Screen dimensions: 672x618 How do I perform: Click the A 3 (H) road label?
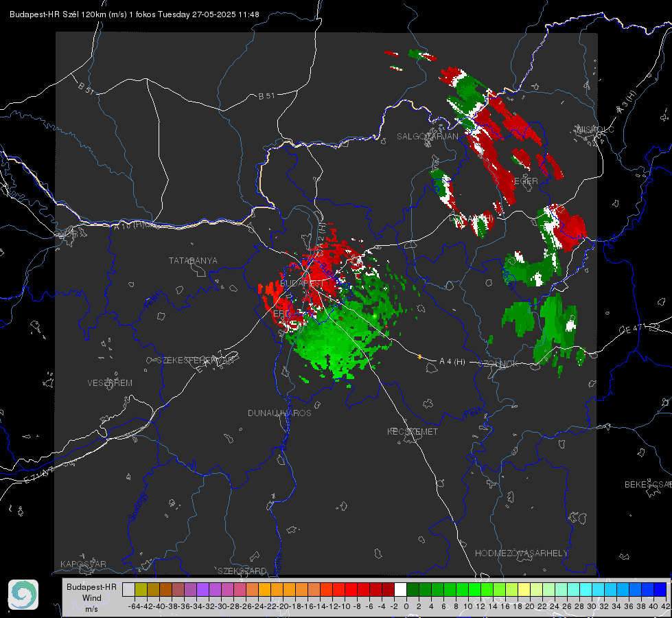[627, 103]
